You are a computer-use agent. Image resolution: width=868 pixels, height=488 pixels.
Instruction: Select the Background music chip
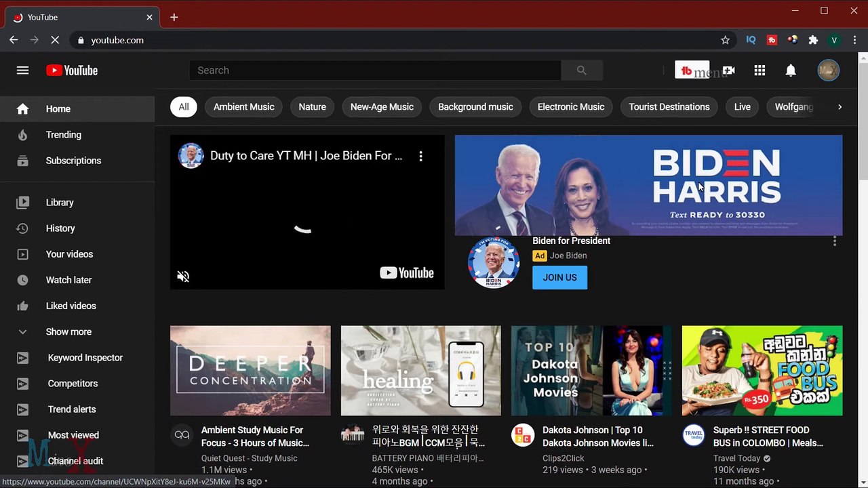[x=475, y=106]
